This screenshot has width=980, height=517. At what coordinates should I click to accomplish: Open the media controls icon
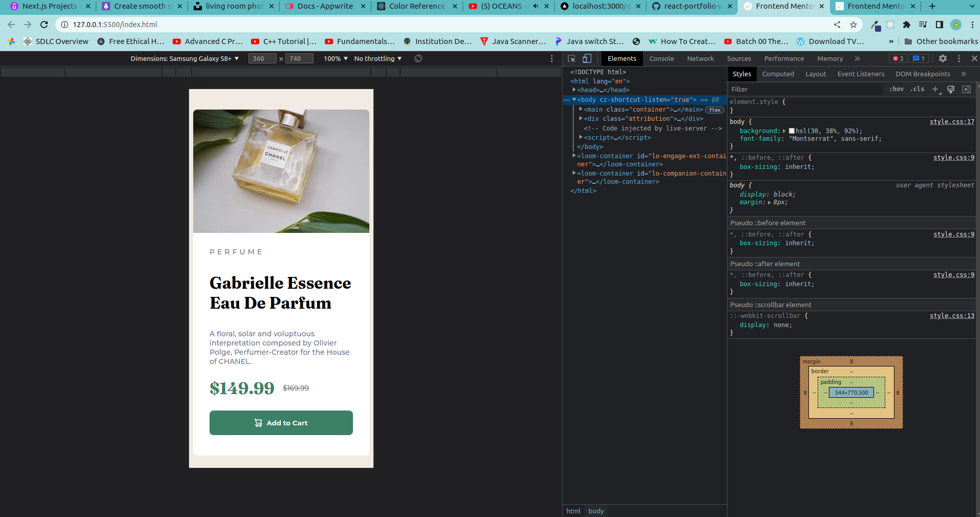[923, 25]
